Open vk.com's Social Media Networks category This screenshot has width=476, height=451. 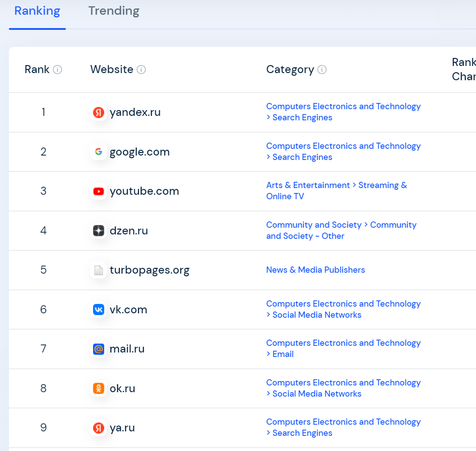[x=343, y=309]
